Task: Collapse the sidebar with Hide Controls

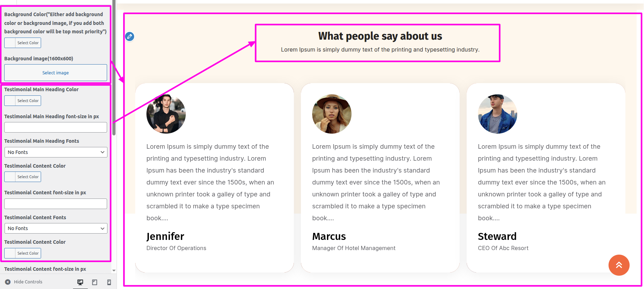Action: [x=24, y=282]
